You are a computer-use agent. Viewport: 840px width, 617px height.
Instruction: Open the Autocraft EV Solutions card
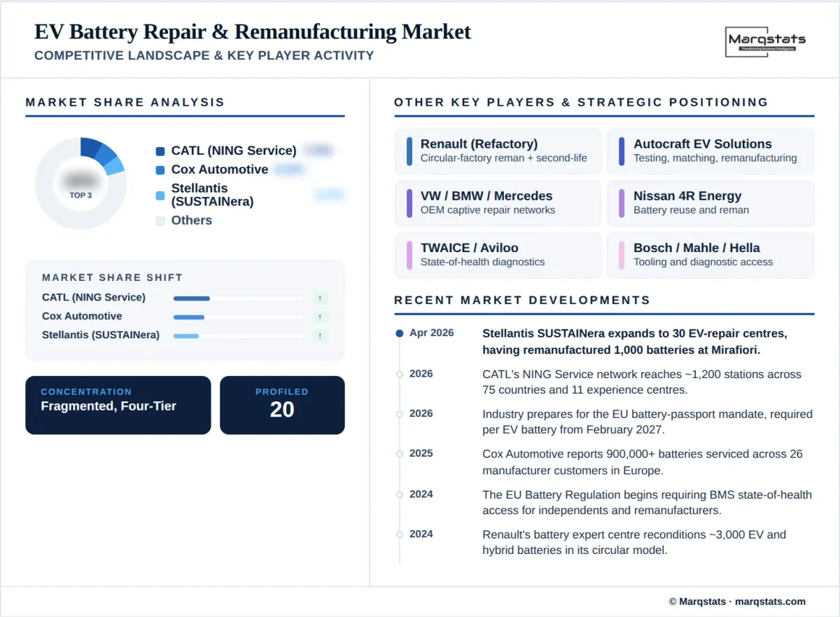[710, 151]
